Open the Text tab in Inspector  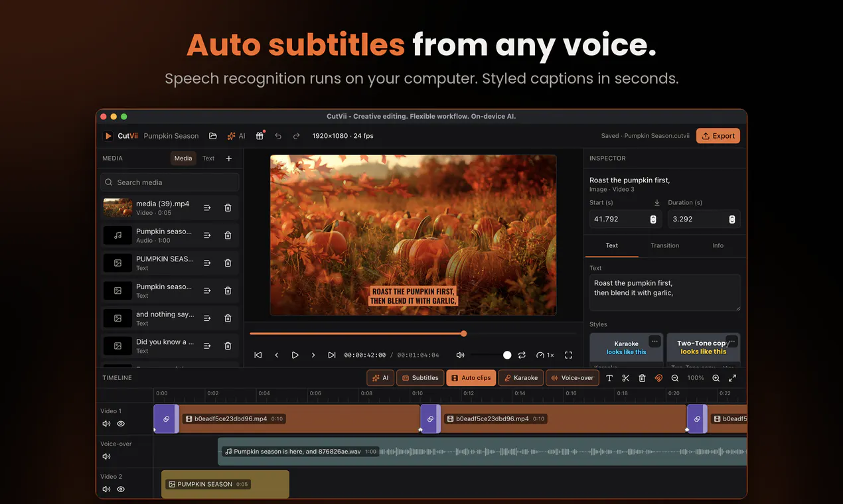(x=612, y=245)
